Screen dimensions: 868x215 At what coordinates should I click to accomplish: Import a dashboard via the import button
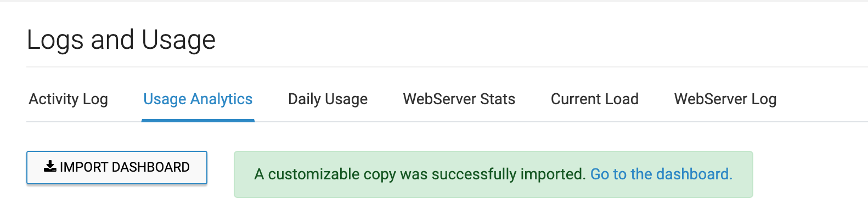(117, 167)
